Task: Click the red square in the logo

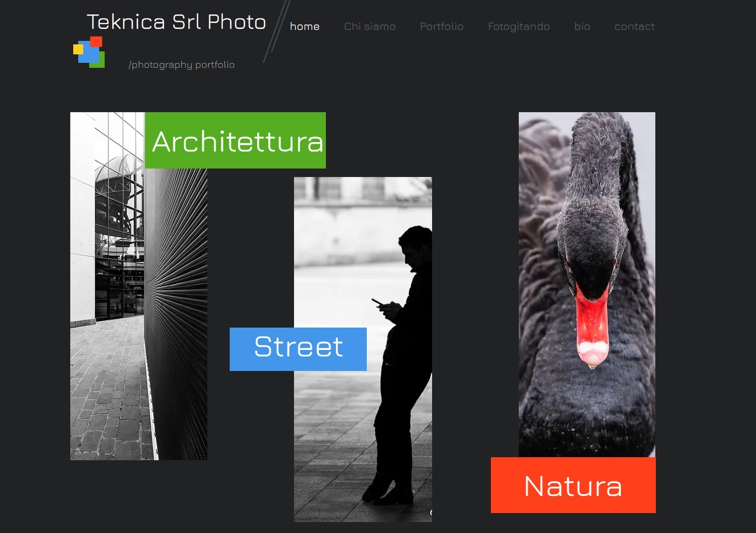Action: [x=97, y=41]
